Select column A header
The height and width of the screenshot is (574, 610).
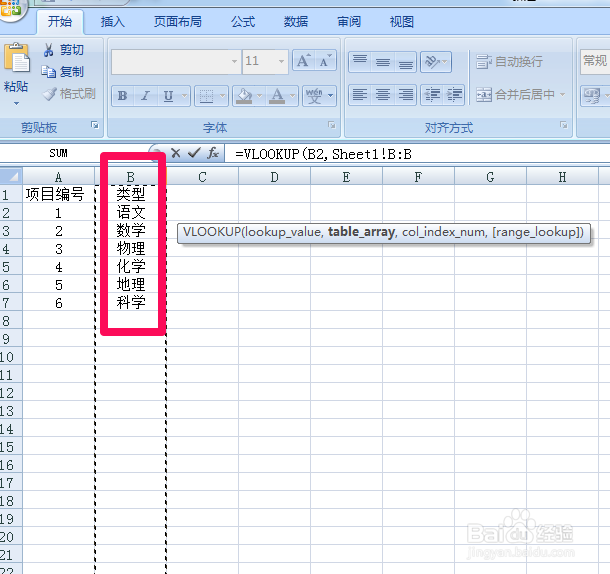58,177
